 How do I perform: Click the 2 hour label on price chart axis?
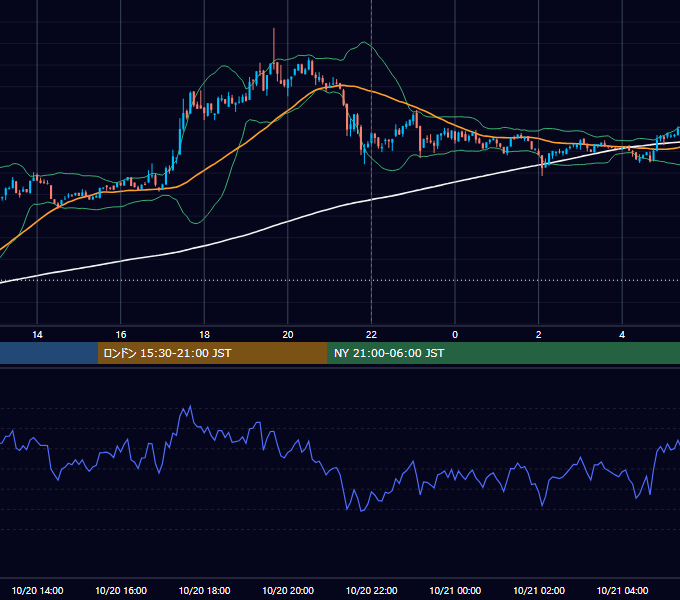point(539,335)
